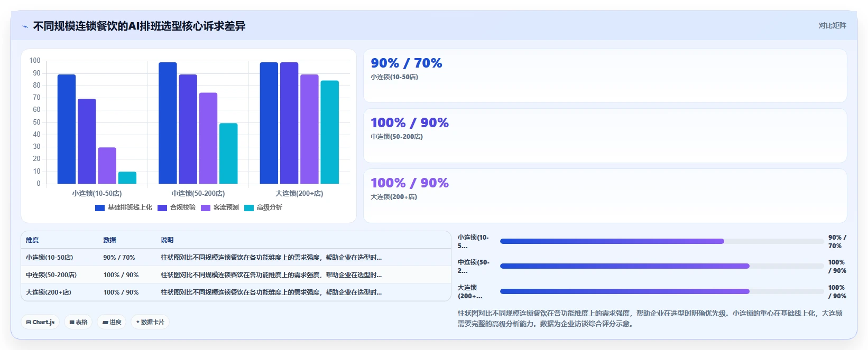The image size is (868, 350).
Task: Click the 维度 column header
Action: point(32,240)
